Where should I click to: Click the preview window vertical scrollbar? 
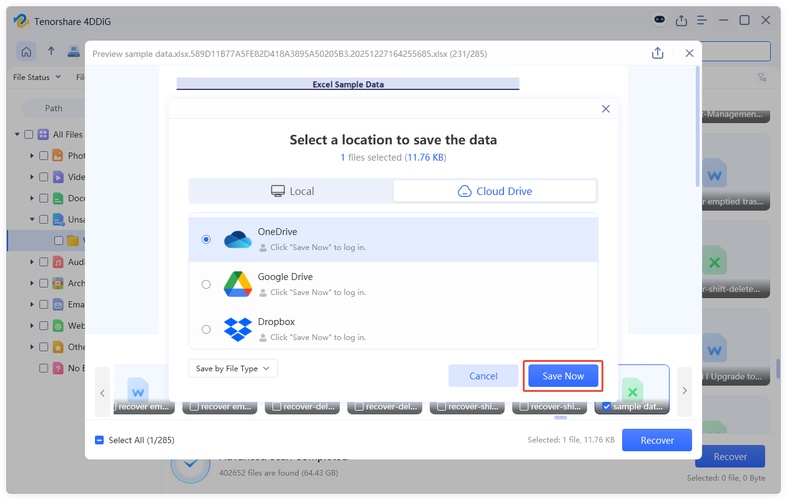pyautogui.click(x=697, y=127)
